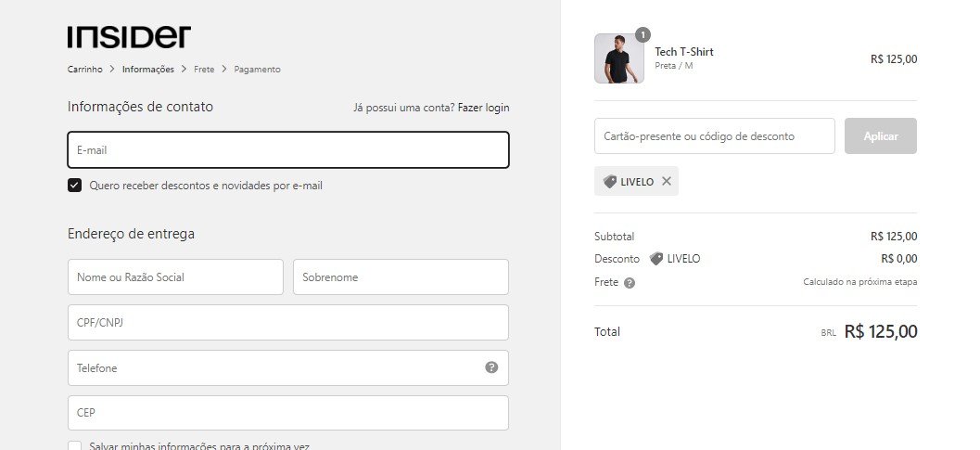Select the CEP postal code field

point(288,413)
